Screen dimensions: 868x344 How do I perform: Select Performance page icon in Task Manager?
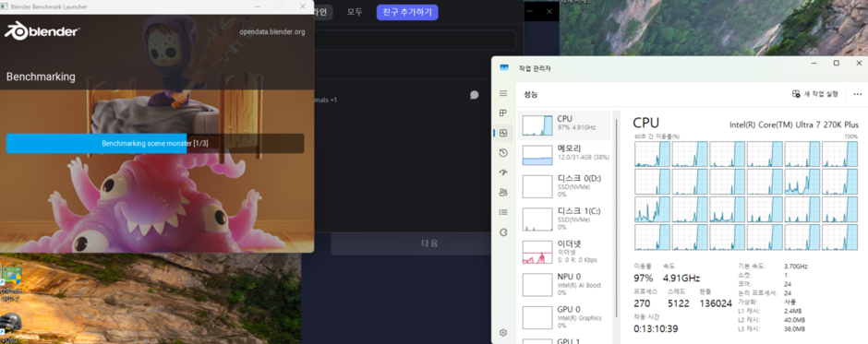pos(503,133)
